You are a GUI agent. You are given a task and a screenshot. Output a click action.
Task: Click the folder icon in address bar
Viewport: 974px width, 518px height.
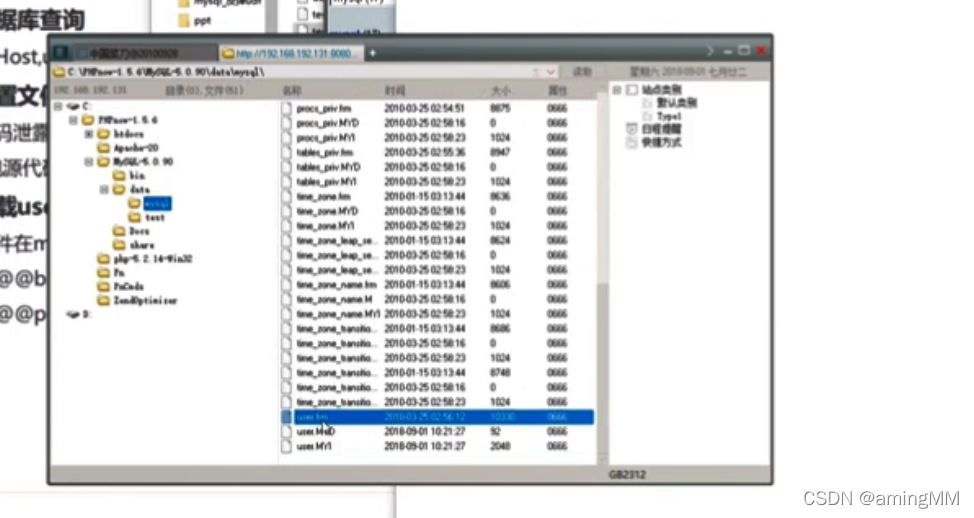(59, 72)
